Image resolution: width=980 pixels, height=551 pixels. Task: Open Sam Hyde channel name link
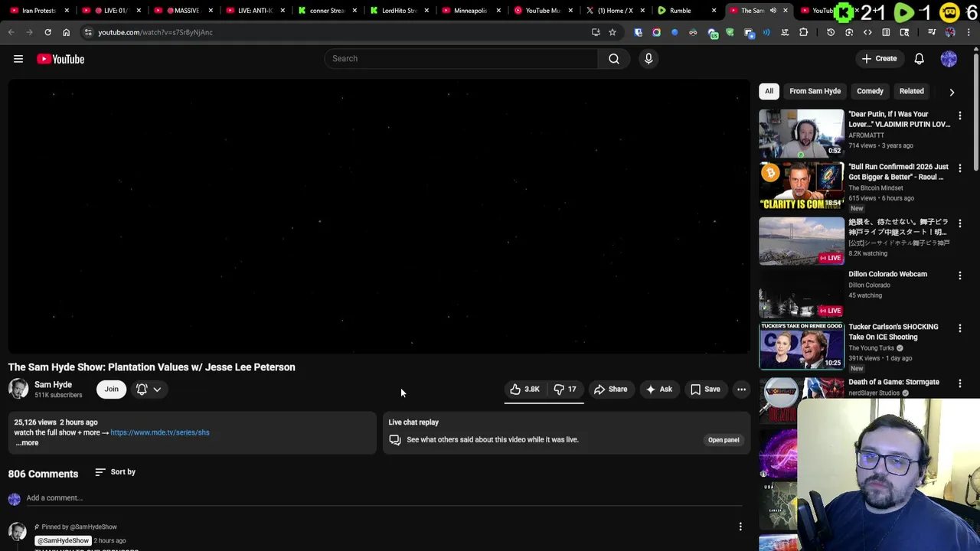point(53,385)
